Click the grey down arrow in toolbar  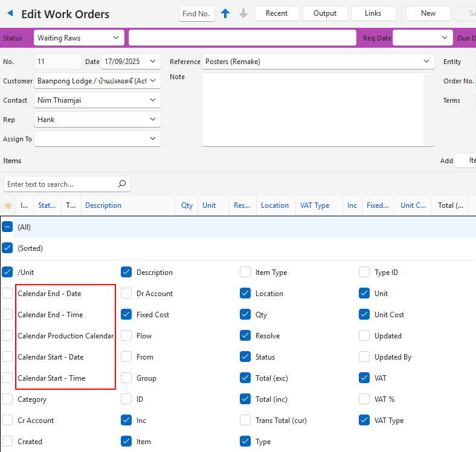243,13
